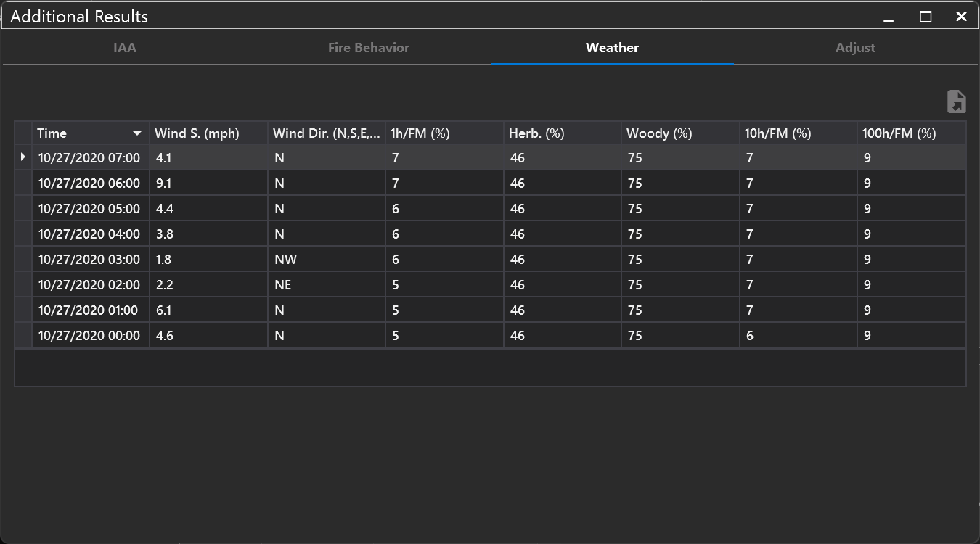This screenshot has width=980, height=544.
Task: Click the 100h/FM (%) column header
Action: [899, 133]
